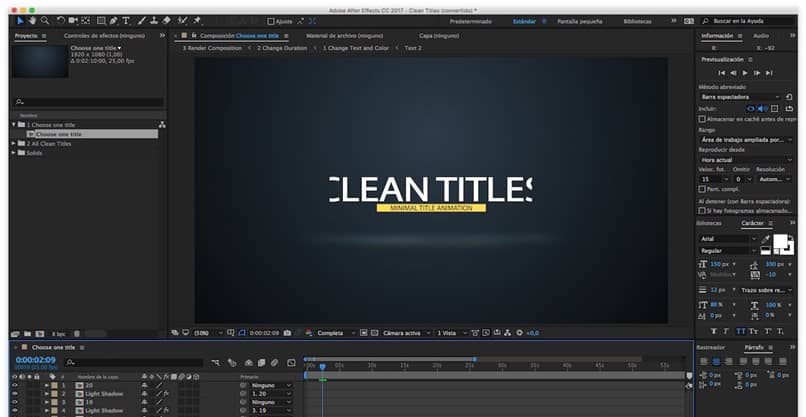Select the Unified Camera tool
The image size is (806, 417).
(74, 21)
